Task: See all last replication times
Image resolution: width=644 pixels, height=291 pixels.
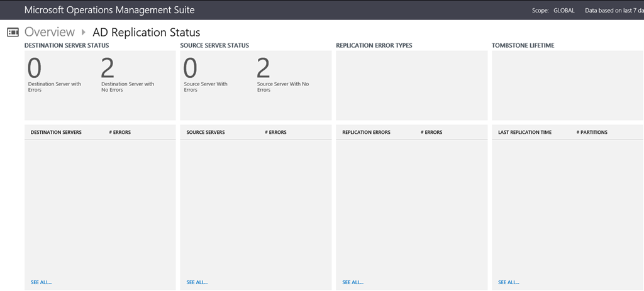Action: click(x=508, y=282)
